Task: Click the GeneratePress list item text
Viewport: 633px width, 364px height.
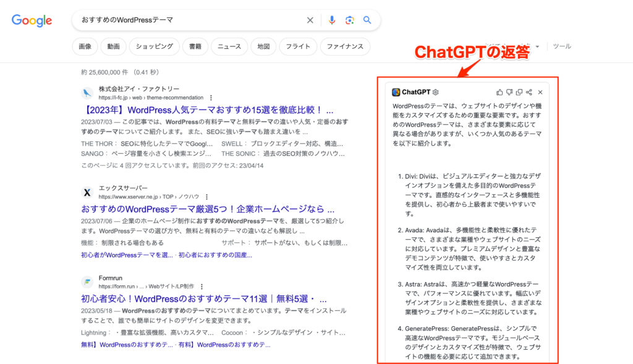Action: click(473, 342)
